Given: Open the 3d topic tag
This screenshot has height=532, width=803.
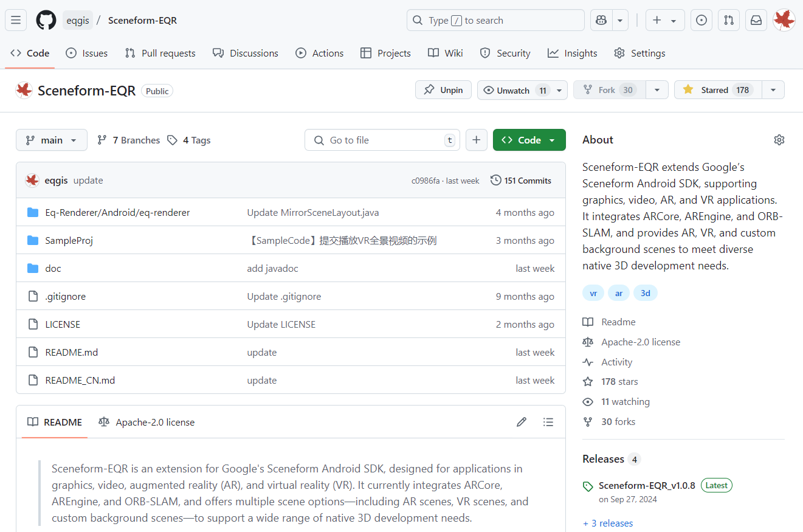Looking at the screenshot, I should pos(646,293).
